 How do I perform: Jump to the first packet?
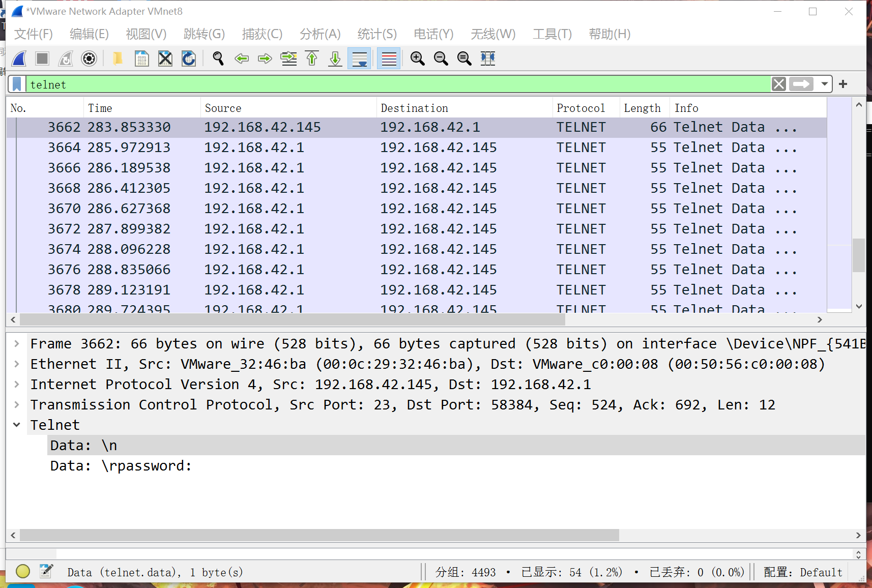tap(312, 58)
